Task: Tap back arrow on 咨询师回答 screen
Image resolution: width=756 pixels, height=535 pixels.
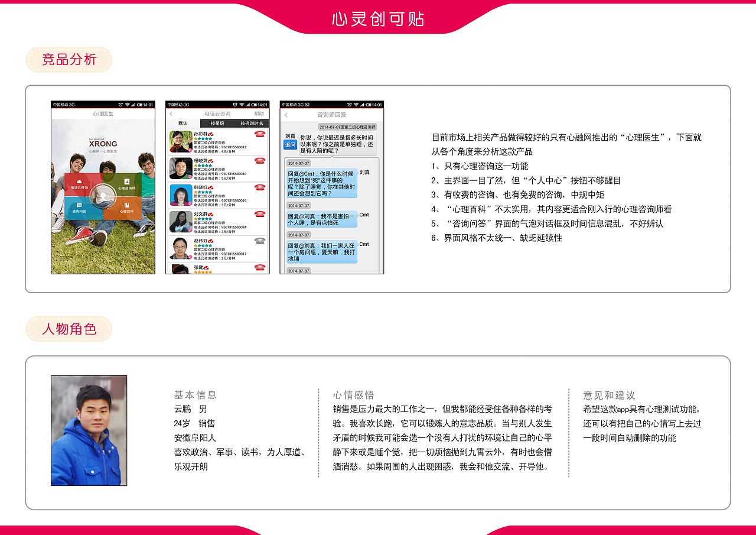Action: tap(286, 115)
